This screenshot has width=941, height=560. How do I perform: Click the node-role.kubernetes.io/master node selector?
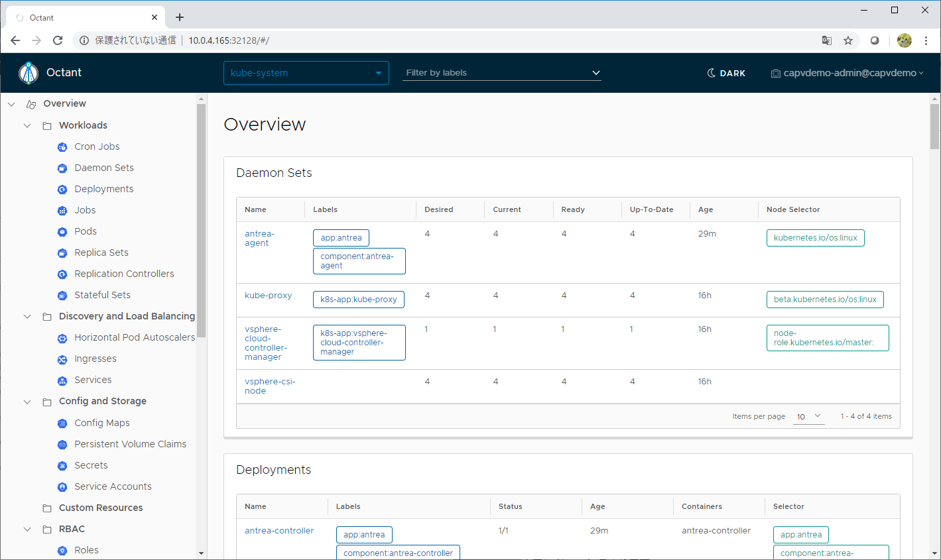(828, 338)
